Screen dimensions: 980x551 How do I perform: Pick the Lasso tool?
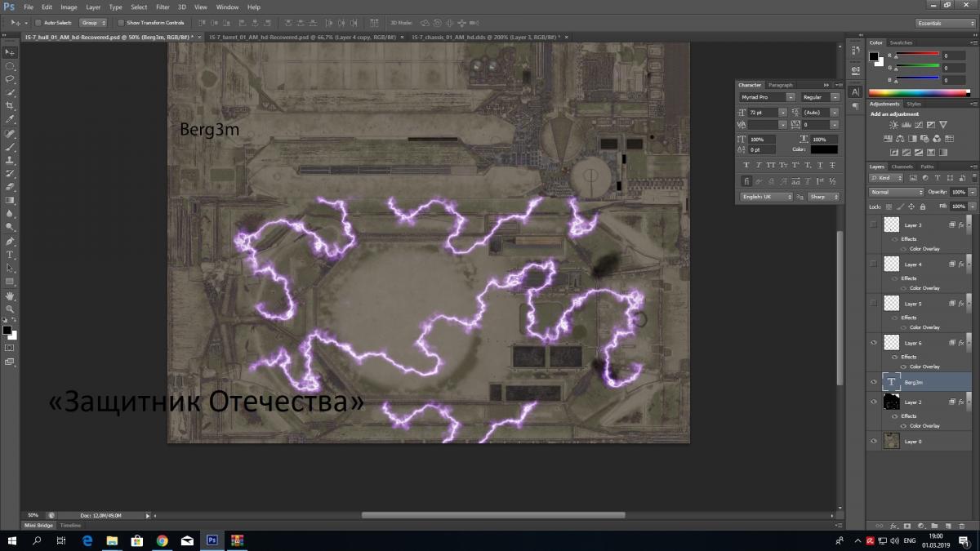[11, 79]
